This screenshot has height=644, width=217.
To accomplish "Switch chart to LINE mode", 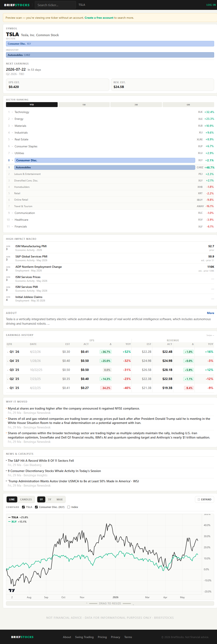I will (12, 499).
